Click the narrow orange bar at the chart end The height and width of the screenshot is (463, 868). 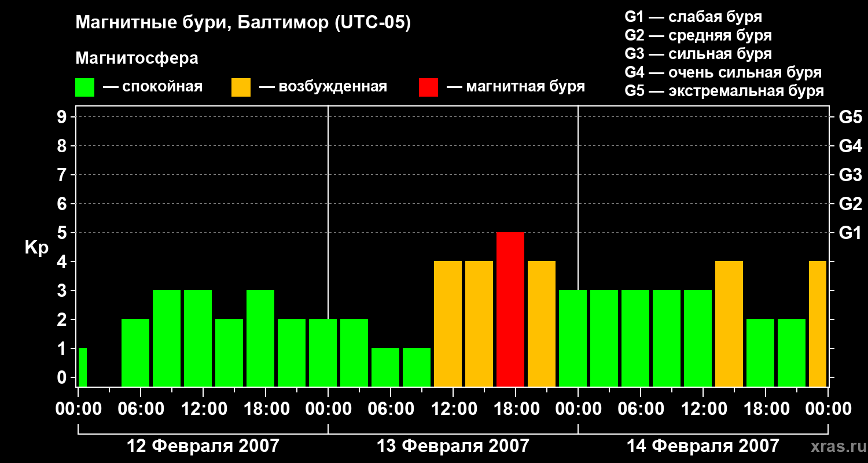[818, 324]
